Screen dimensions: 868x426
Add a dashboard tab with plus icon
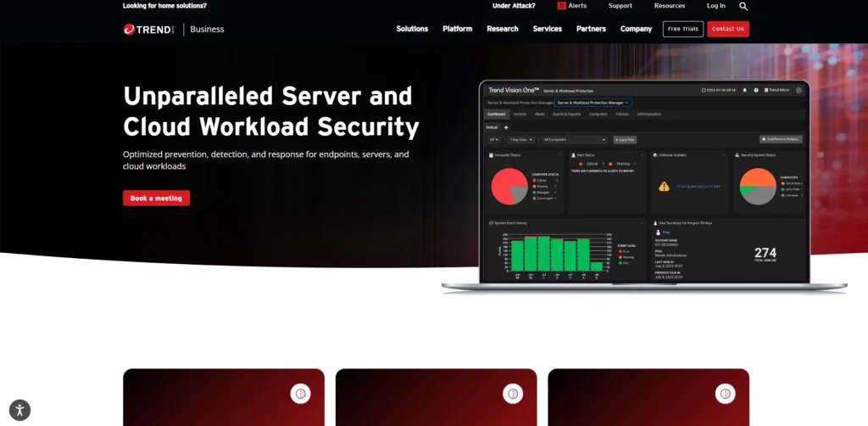506,127
